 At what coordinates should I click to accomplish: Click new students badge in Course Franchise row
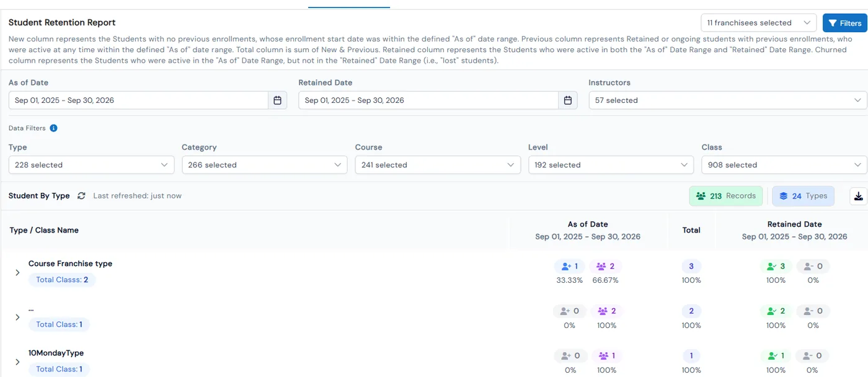(569, 267)
